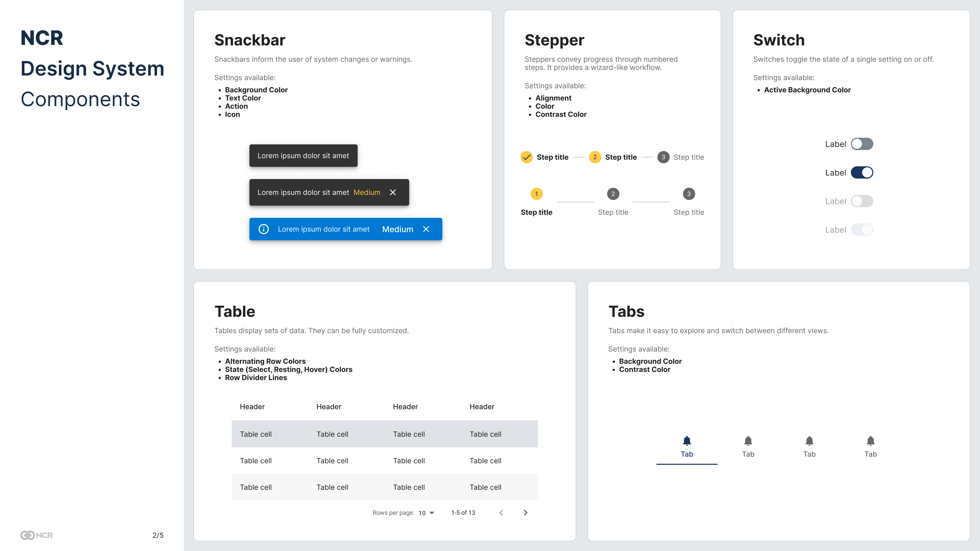
Task: Toggle the disabled on switch
Action: tap(862, 230)
